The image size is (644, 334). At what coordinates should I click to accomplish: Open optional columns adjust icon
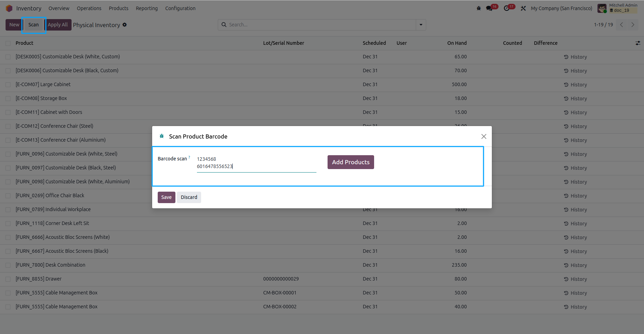click(x=638, y=43)
